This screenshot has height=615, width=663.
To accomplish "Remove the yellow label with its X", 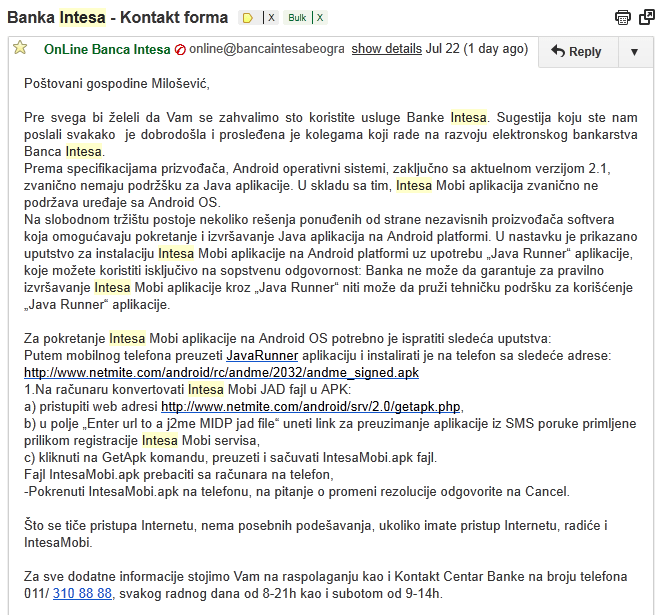I will (271, 18).
